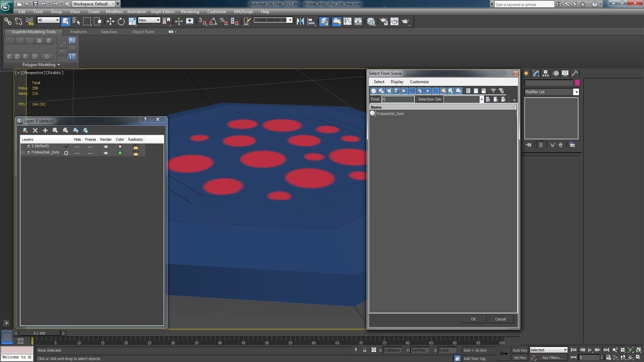Viewport: 644px width, 362px height.
Task: Open the selection filter All dropdown
Action: (x=48, y=20)
